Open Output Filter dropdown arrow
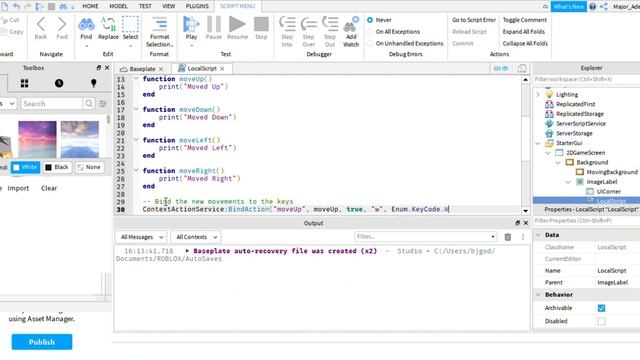This screenshot has width=640, height=360. coord(493,237)
